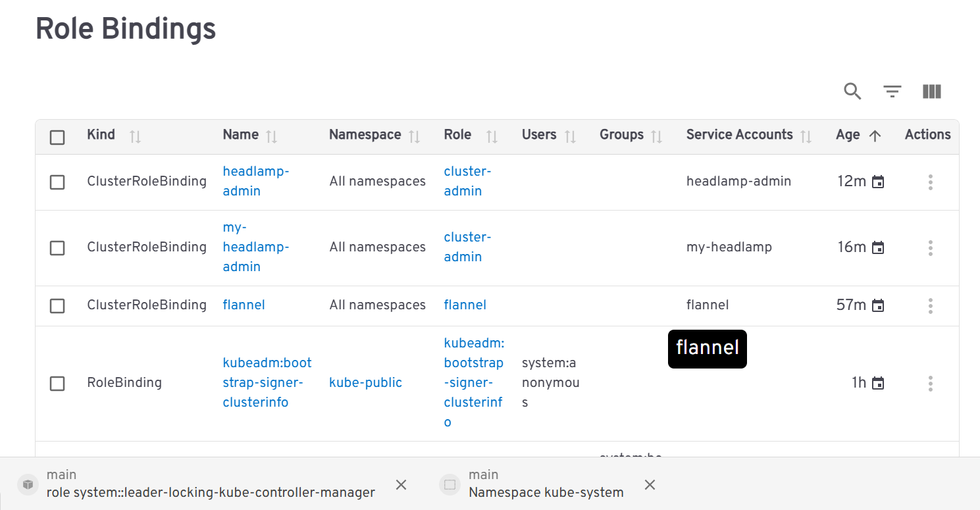Open the my-headlamp-admin binding name link
The width and height of the screenshot is (980, 510).
[256, 247]
